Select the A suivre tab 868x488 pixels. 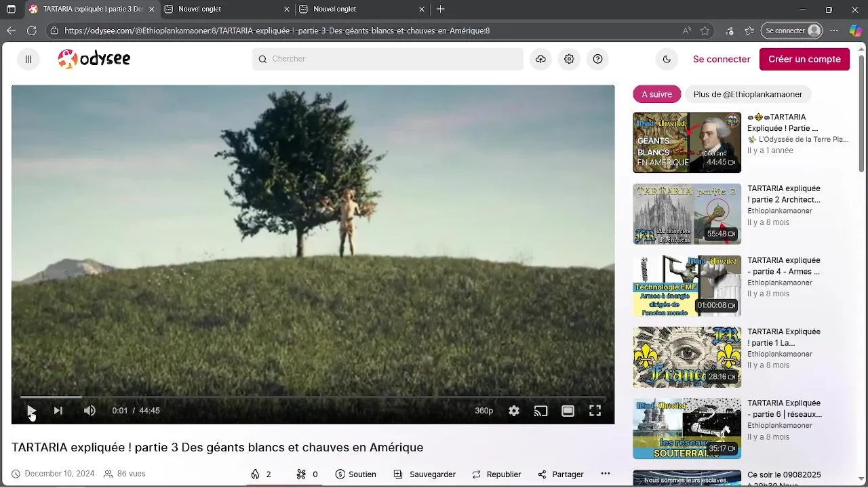click(656, 94)
